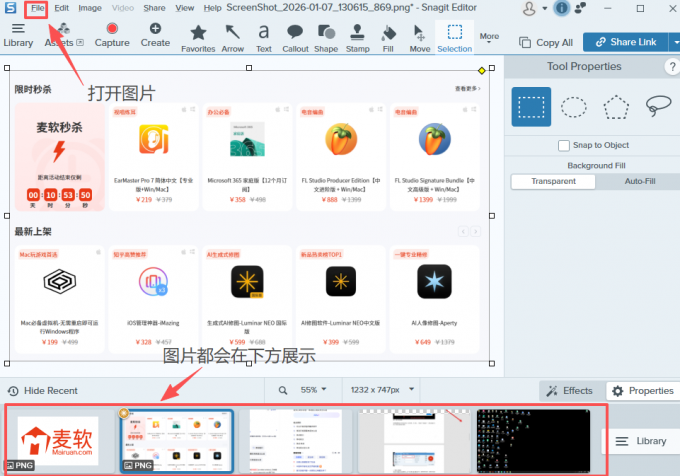Choose freehand lasso selection shape

pyautogui.click(x=658, y=106)
